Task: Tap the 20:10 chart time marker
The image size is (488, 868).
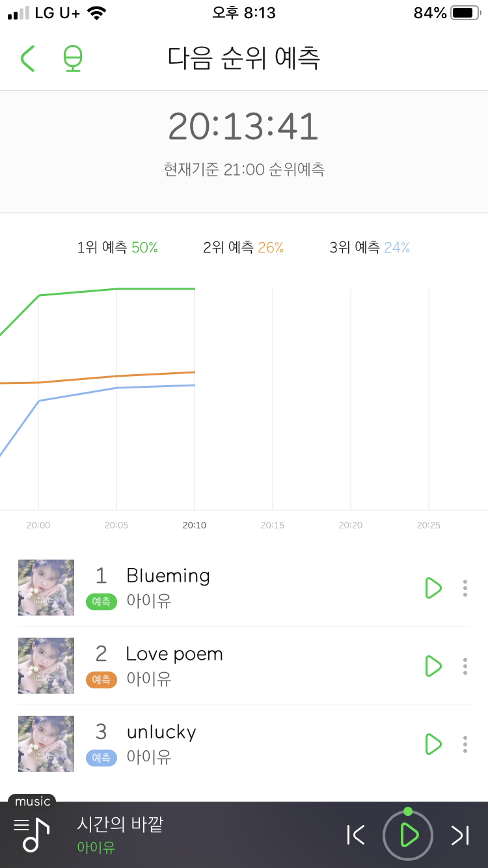Action: (195, 525)
